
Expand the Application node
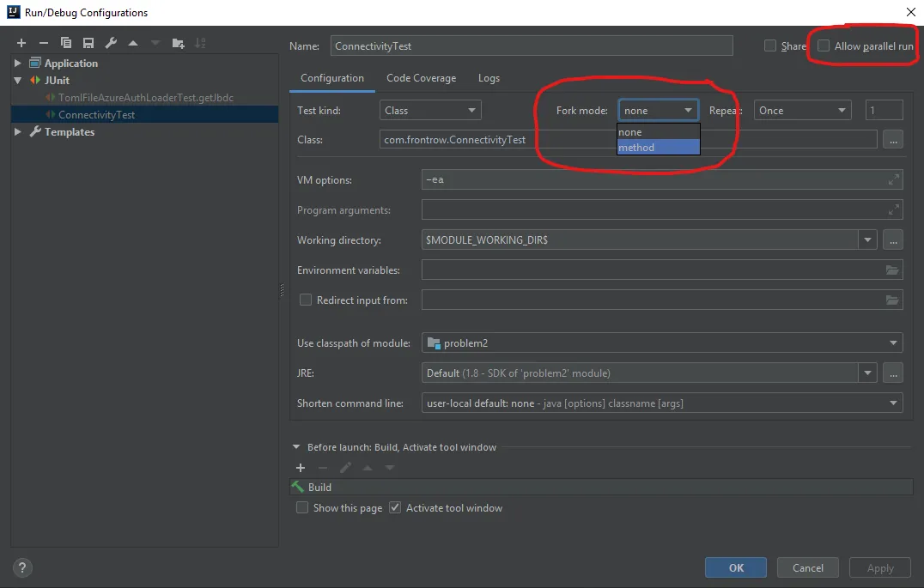[18, 63]
